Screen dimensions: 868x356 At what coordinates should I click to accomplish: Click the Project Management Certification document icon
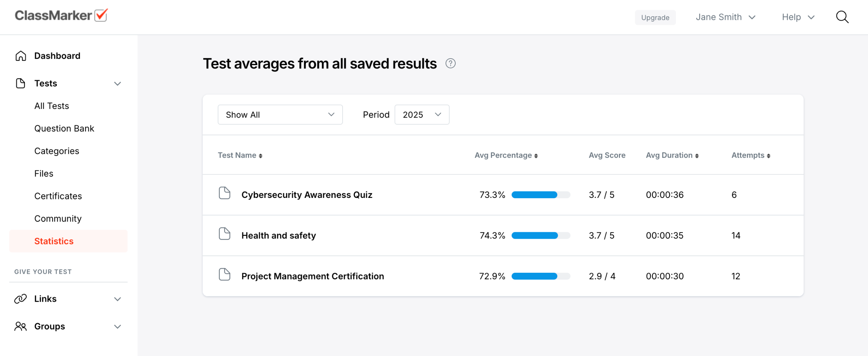click(225, 275)
